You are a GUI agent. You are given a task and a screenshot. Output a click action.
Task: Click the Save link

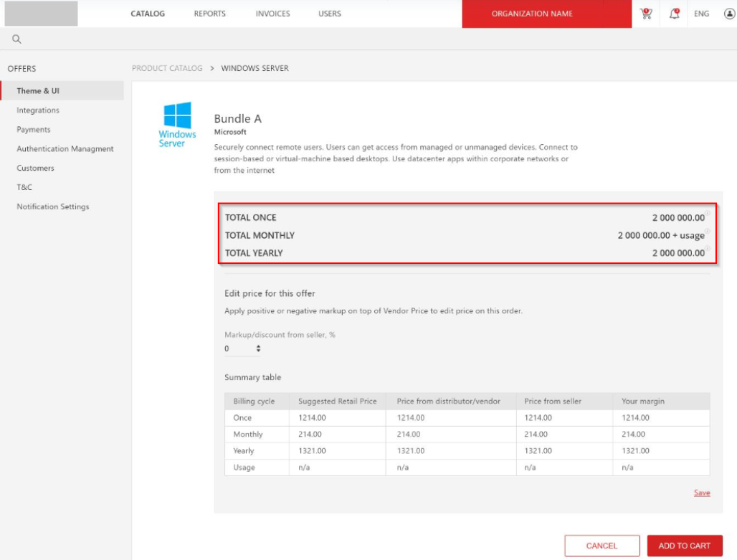point(702,493)
